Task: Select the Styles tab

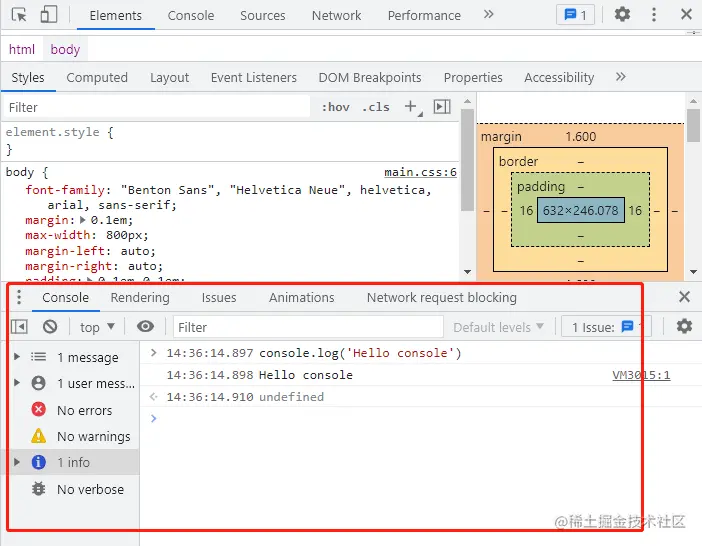Action: 28,77
